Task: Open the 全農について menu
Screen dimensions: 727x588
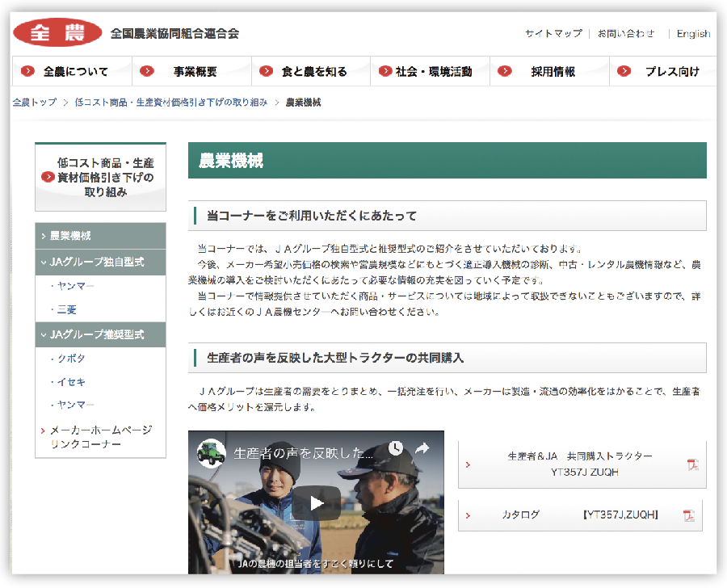Action: [x=73, y=71]
